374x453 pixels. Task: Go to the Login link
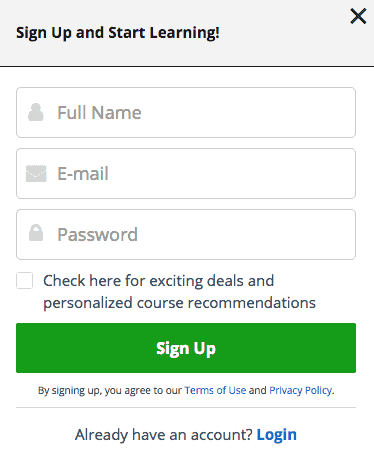[x=277, y=435]
